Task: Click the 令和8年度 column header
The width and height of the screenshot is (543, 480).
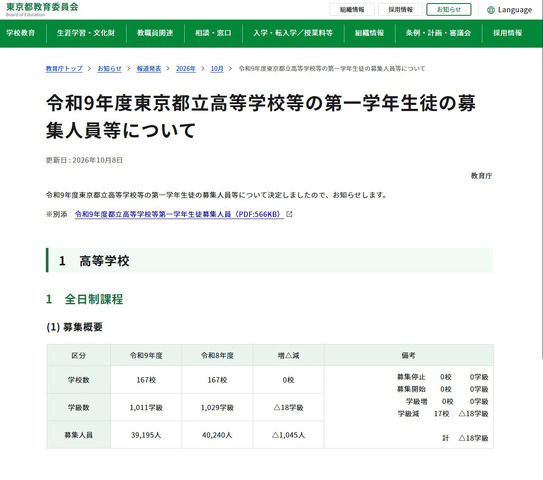Action: click(x=217, y=355)
